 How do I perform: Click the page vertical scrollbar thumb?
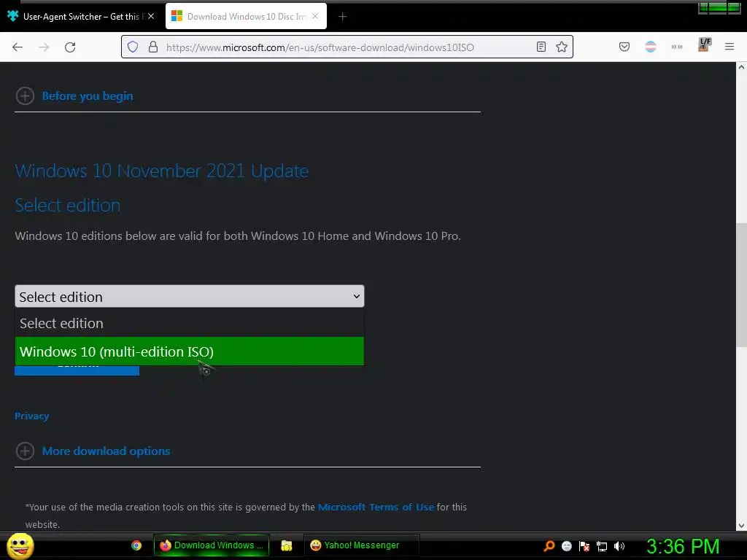[x=741, y=285]
